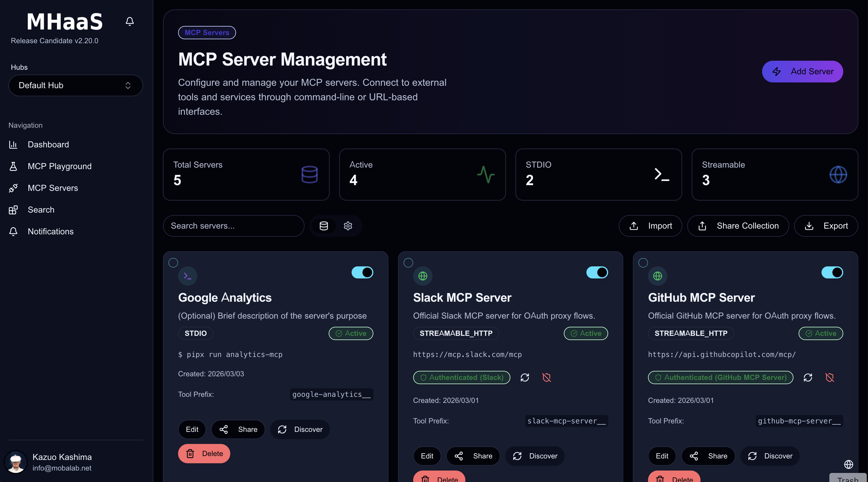Open Search from the navigation
868x482 pixels.
pos(41,210)
